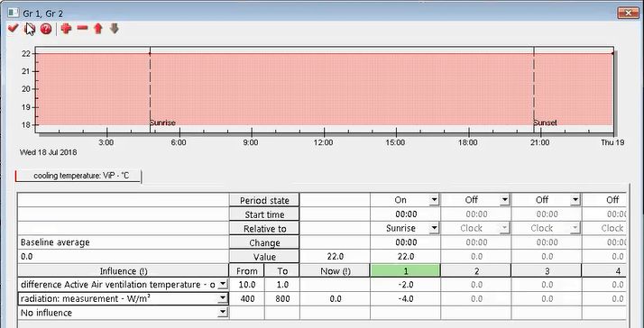Click the Thu 19 axis label
This screenshot has width=644, height=328.
(x=612, y=142)
